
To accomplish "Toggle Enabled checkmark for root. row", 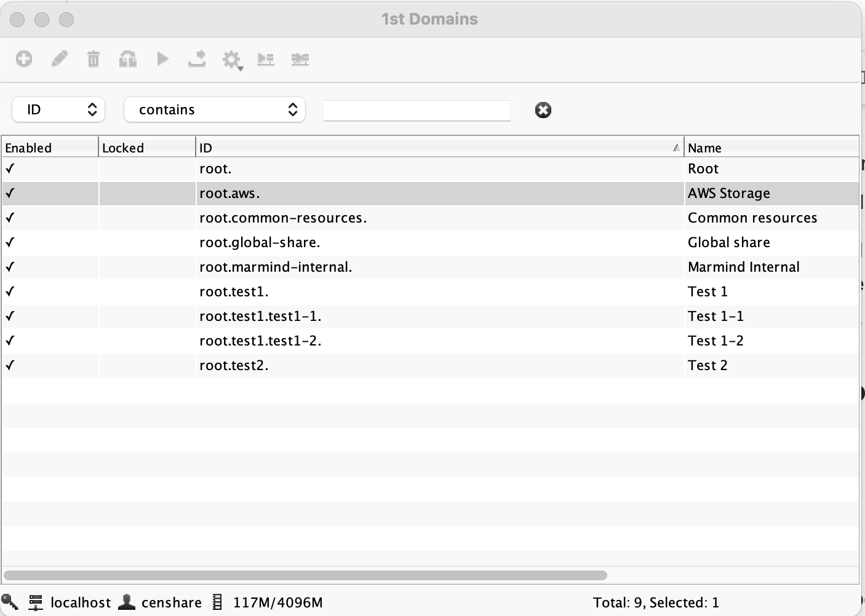I will click(10, 168).
